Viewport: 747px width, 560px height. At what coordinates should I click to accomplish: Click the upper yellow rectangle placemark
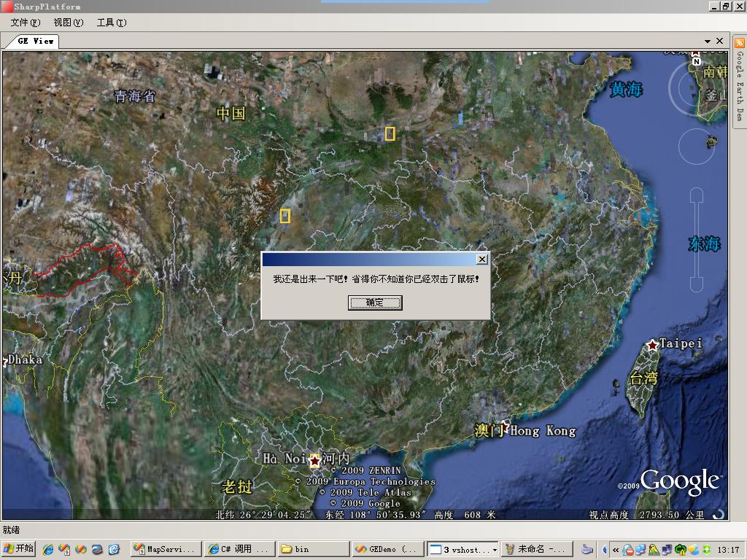pyautogui.click(x=390, y=134)
